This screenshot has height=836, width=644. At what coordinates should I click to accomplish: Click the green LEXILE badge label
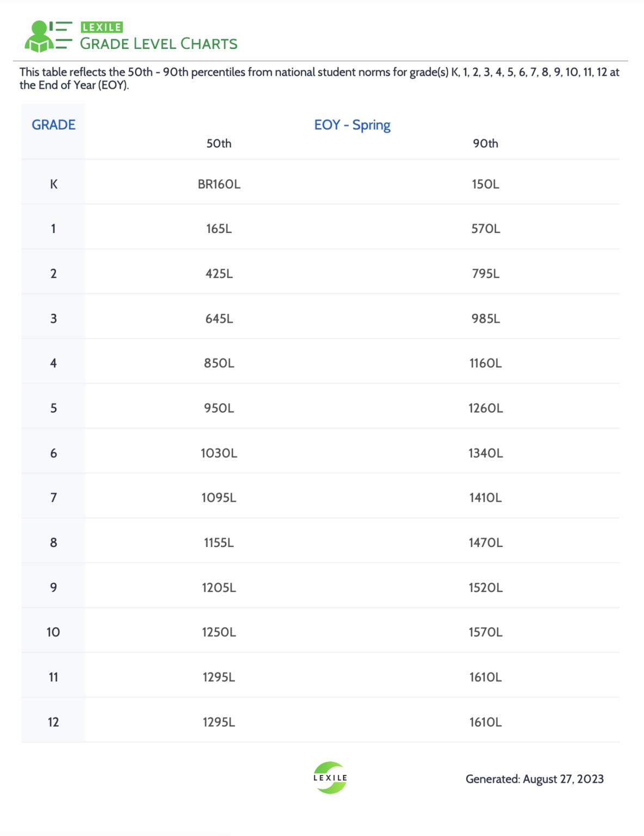(102, 27)
